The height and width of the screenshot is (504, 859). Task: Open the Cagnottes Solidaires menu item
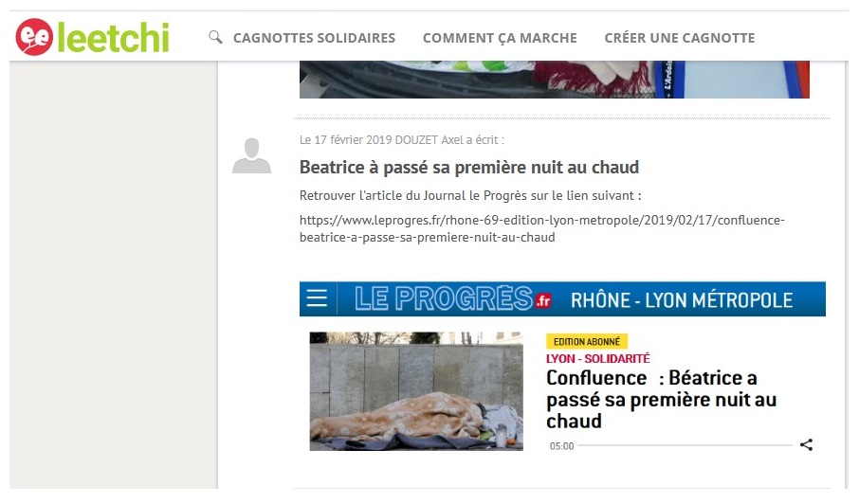[314, 38]
